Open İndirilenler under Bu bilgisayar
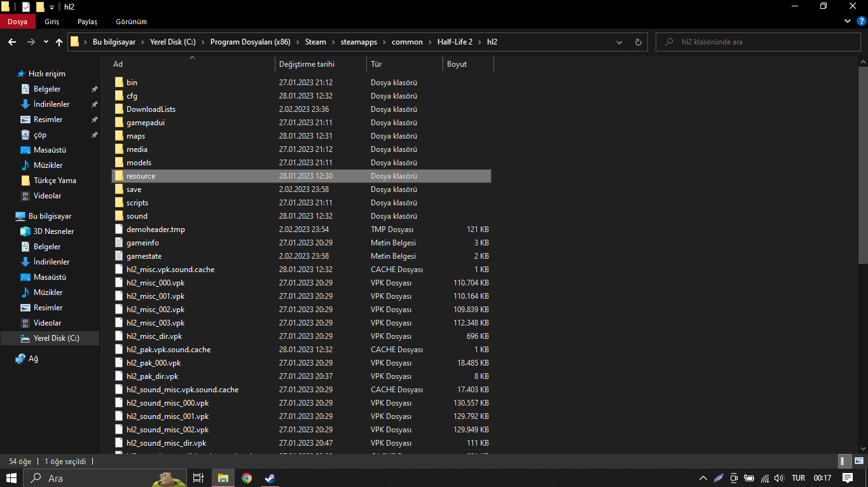Viewport: 868px width, 487px height. [52, 262]
